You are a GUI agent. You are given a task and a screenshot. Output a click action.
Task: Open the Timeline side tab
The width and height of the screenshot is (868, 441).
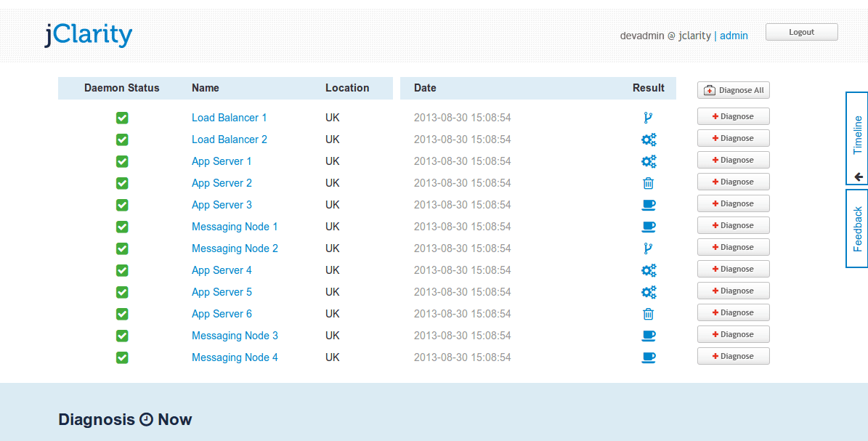click(857, 139)
